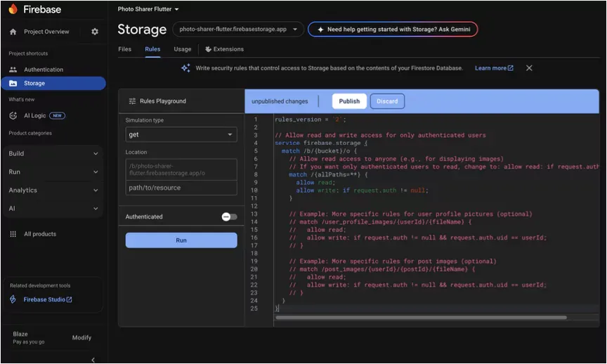Screen dimensions: 607x364
Task: Click Modify next to Blaze plan
Action: pos(81,338)
